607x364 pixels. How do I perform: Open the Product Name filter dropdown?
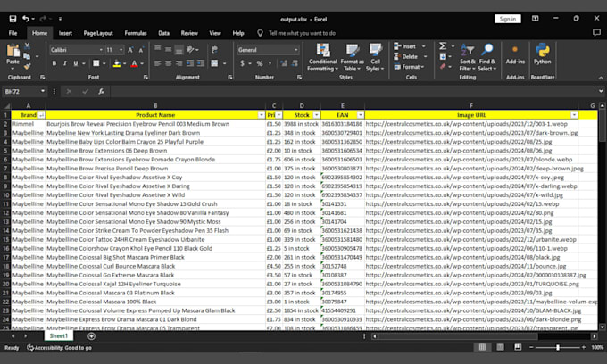click(262, 115)
